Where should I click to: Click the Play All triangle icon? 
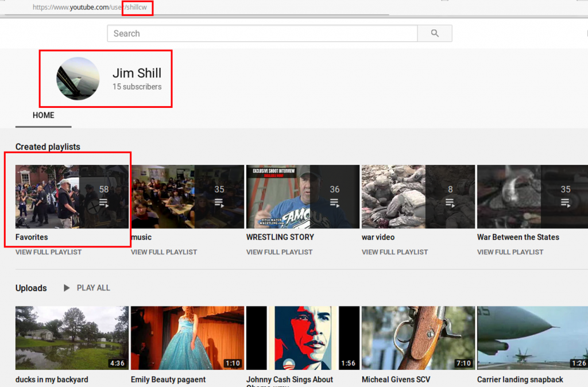(67, 288)
